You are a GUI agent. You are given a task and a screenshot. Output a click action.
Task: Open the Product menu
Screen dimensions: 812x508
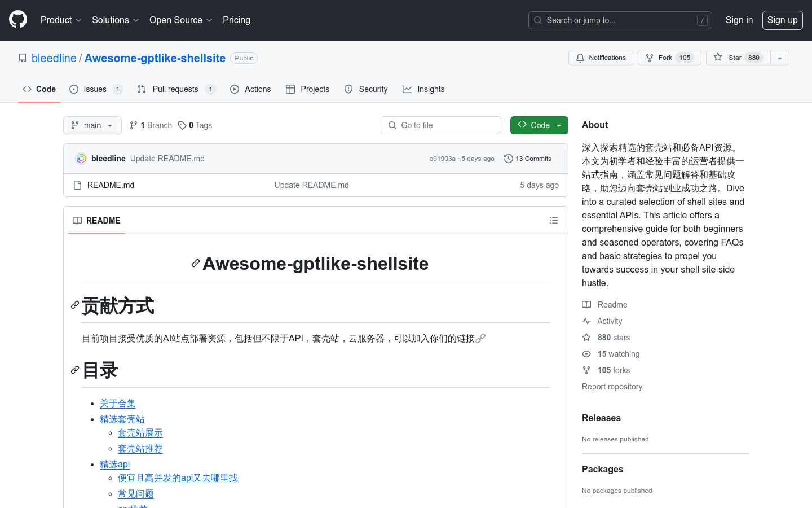61,20
